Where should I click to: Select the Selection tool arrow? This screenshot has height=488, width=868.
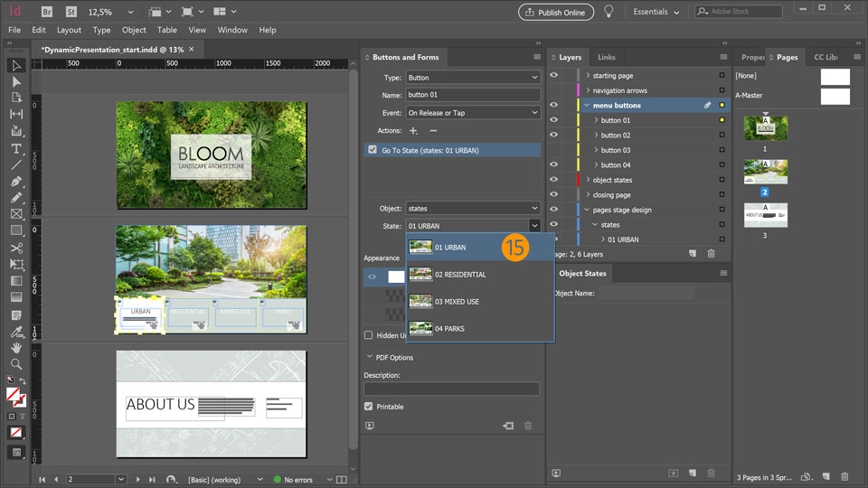pos(16,66)
